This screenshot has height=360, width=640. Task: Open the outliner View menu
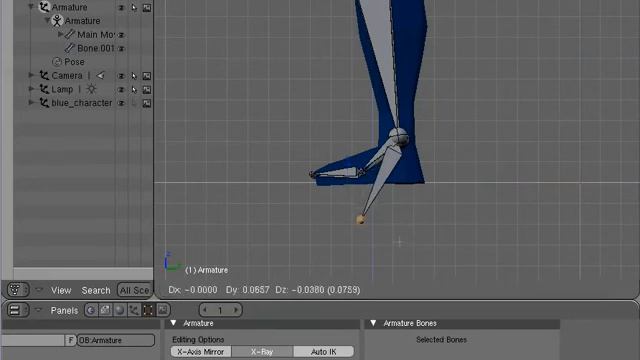pos(61,290)
